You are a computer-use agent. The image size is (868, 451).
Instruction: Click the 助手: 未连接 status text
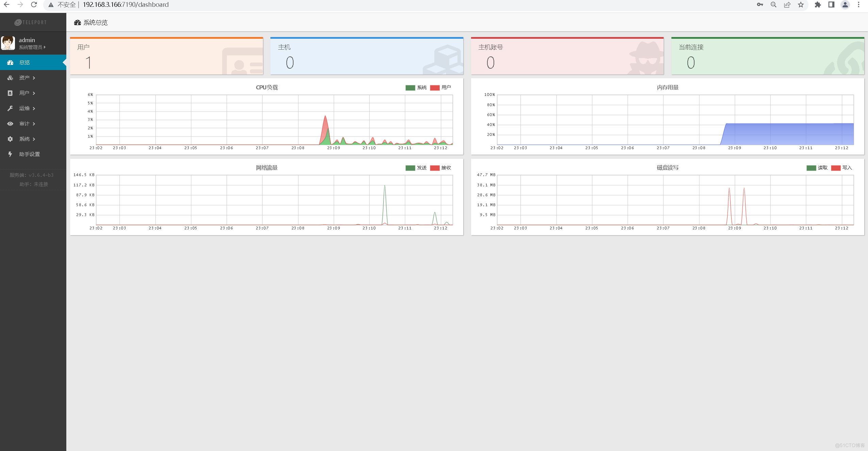[34, 184]
